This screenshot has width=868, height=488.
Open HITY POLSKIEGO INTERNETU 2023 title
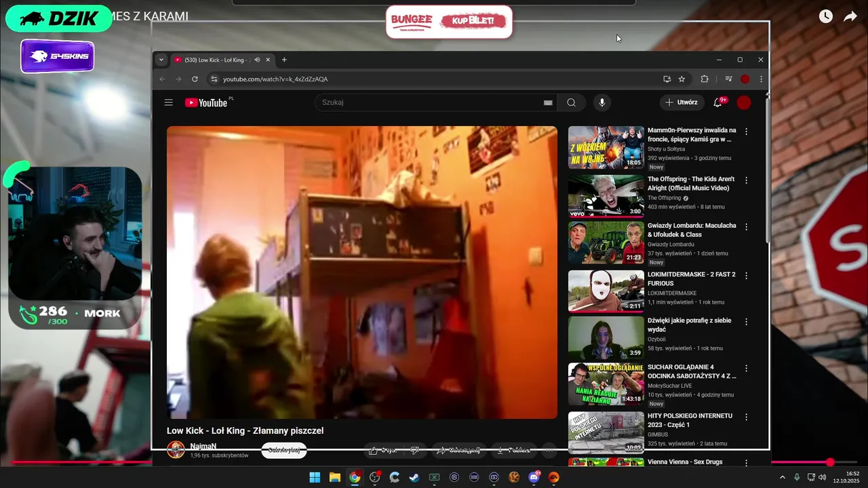point(690,420)
